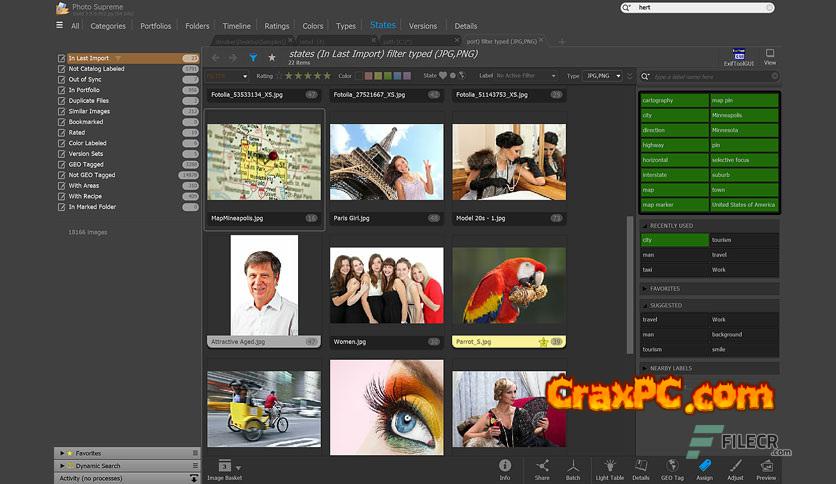836x484 pixels.
Task: Open the Adjust brush tool
Action: tap(736, 467)
